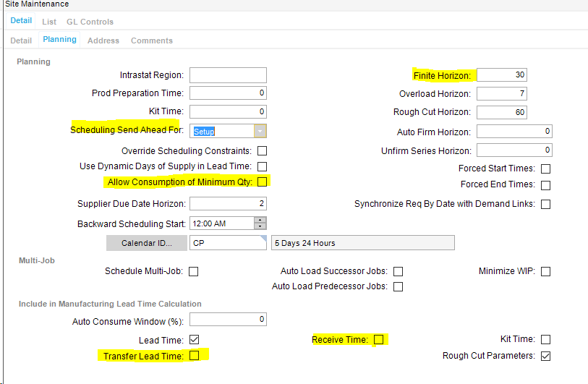The height and width of the screenshot is (384, 588).
Task: Click the Calendar ID field containing CP
Action: tap(228, 243)
